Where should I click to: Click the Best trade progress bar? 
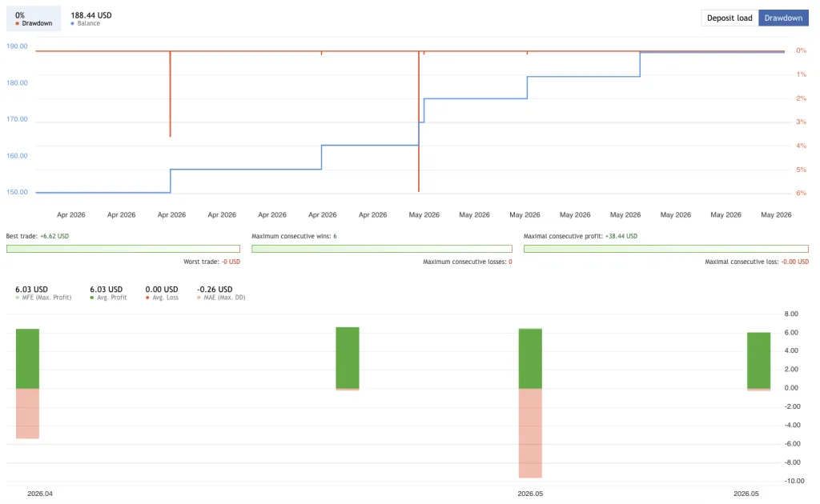coord(123,249)
